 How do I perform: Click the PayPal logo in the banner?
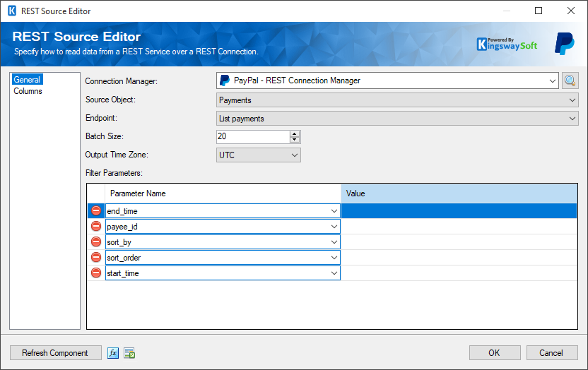pyautogui.click(x=565, y=44)
